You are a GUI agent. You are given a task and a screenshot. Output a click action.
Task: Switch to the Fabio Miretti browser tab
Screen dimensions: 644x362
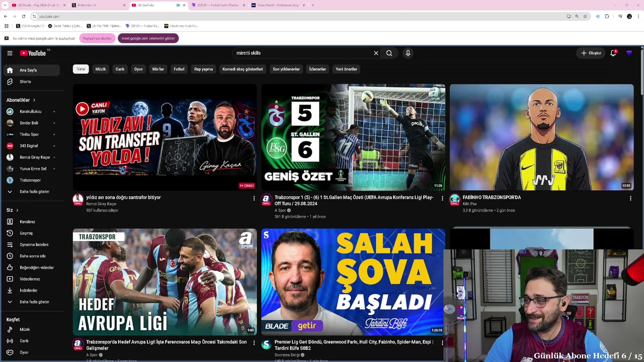(x=278, y=5)
